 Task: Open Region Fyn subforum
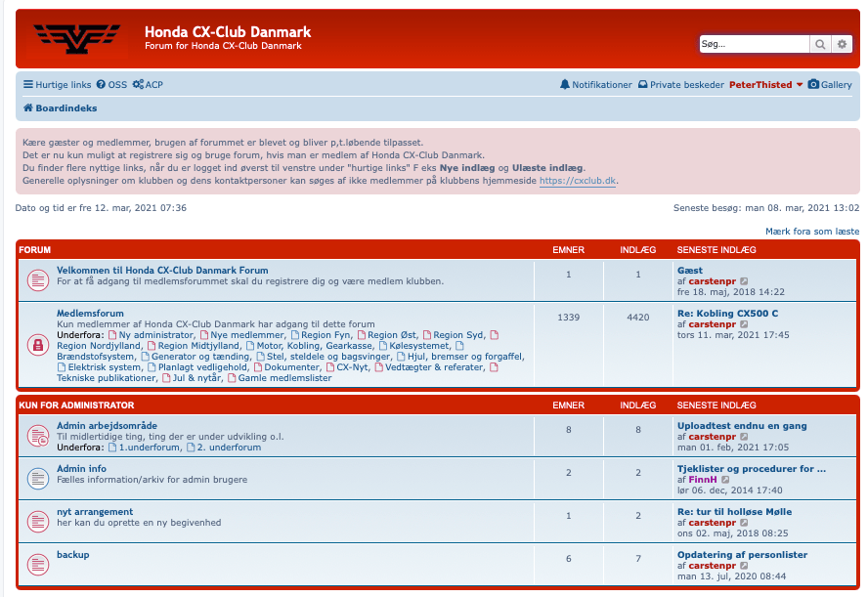pyautogui.click(x=325, y=335)
